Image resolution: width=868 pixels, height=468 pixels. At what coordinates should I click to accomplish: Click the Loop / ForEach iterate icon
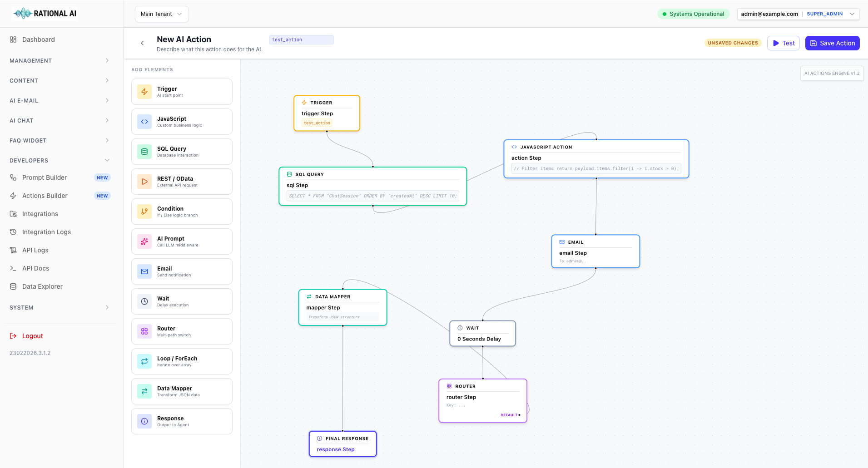(144, 361)
